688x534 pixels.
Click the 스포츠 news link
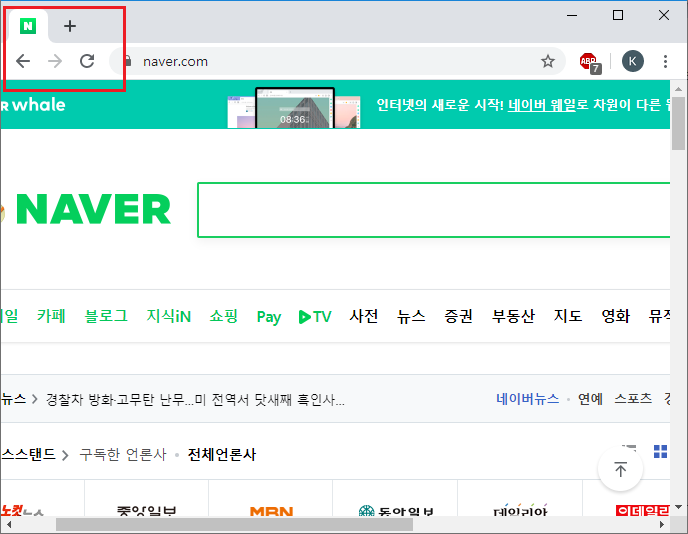633,399
